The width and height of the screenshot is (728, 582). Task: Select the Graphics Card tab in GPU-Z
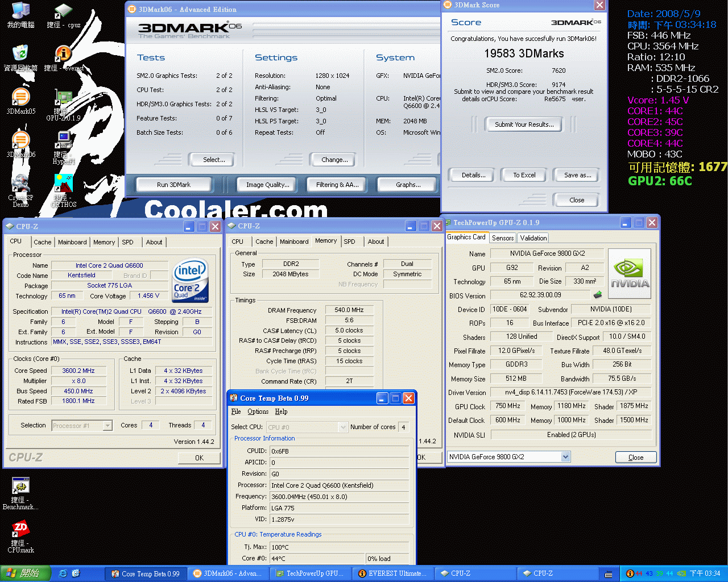(x=466, y=238)
